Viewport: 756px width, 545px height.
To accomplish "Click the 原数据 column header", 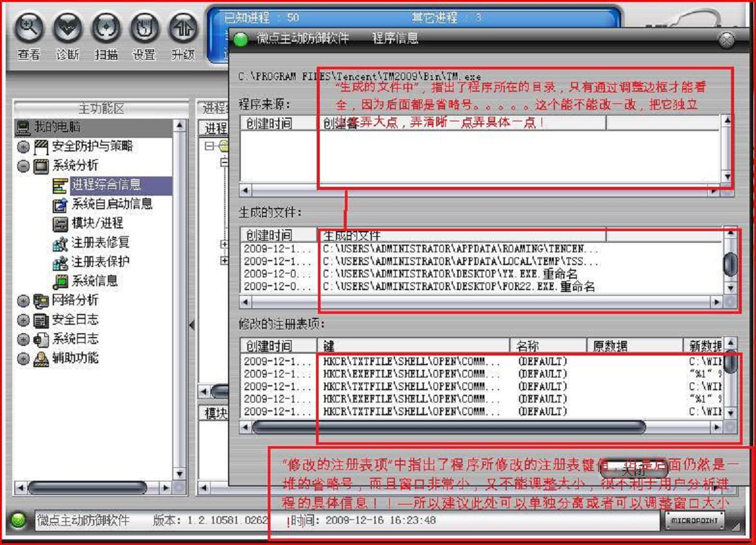I will 635,345.
